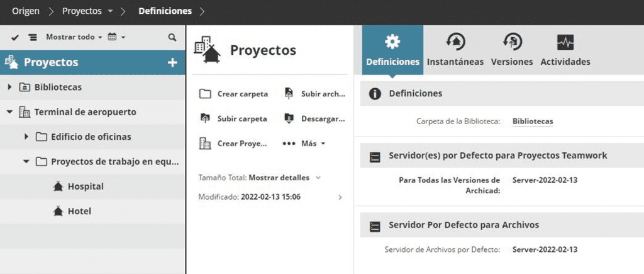Viewport: 644px width, 274px height.
Task: Open the search magnifier in the tree toolbar
Action: 172,38
